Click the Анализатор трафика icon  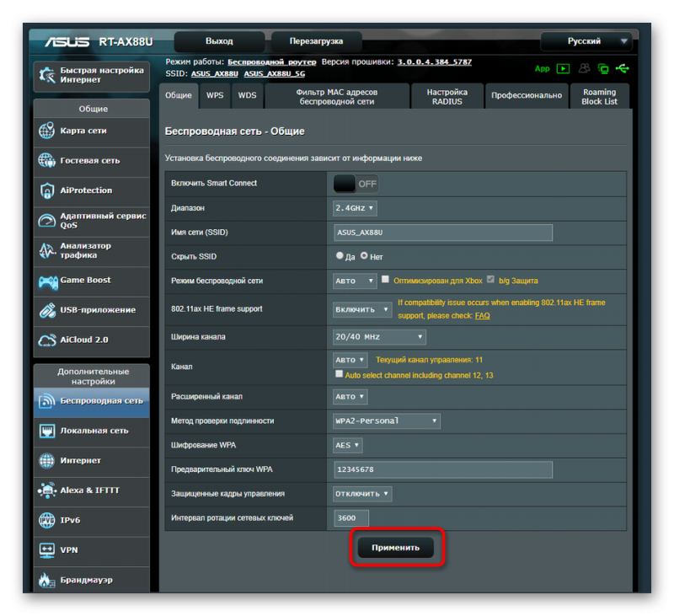46,250
